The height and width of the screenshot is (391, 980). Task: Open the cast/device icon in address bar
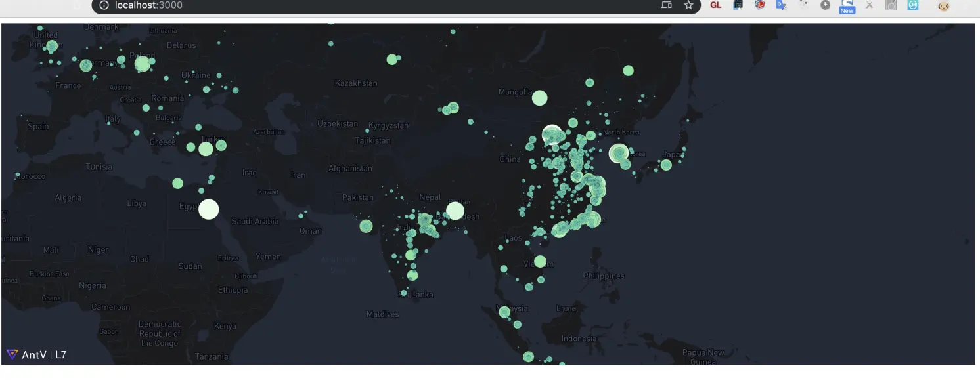(667, 5)
